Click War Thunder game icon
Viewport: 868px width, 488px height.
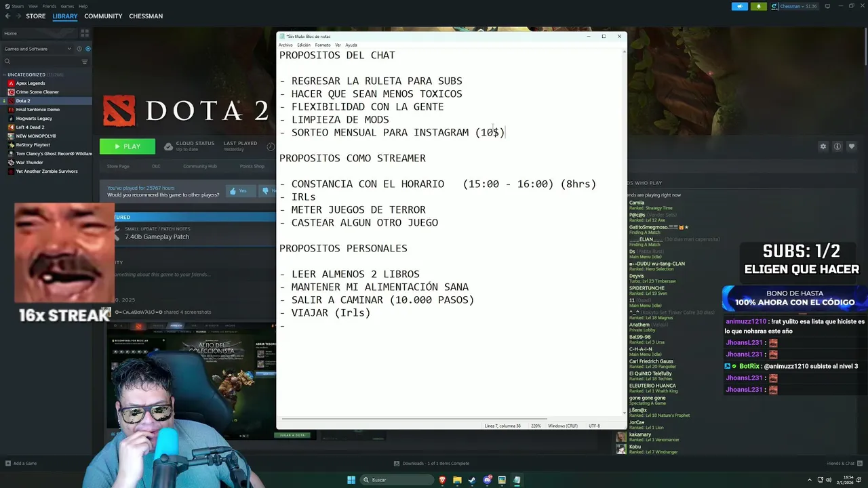(11, 163)
